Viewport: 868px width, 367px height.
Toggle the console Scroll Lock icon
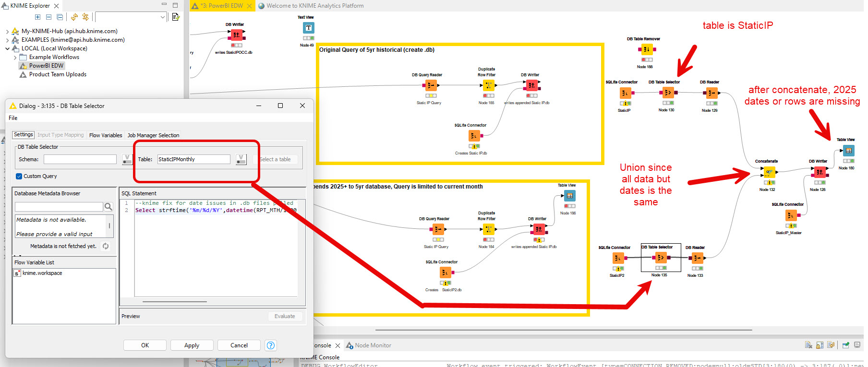[820, 345]
